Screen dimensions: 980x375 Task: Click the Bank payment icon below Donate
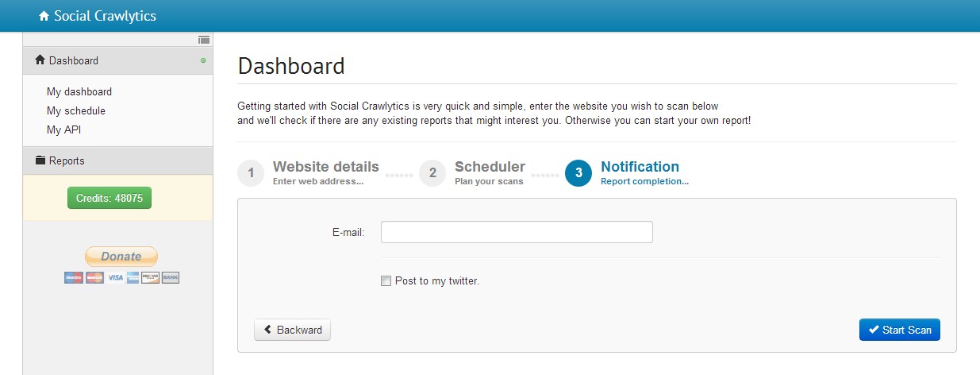point(171,277)
